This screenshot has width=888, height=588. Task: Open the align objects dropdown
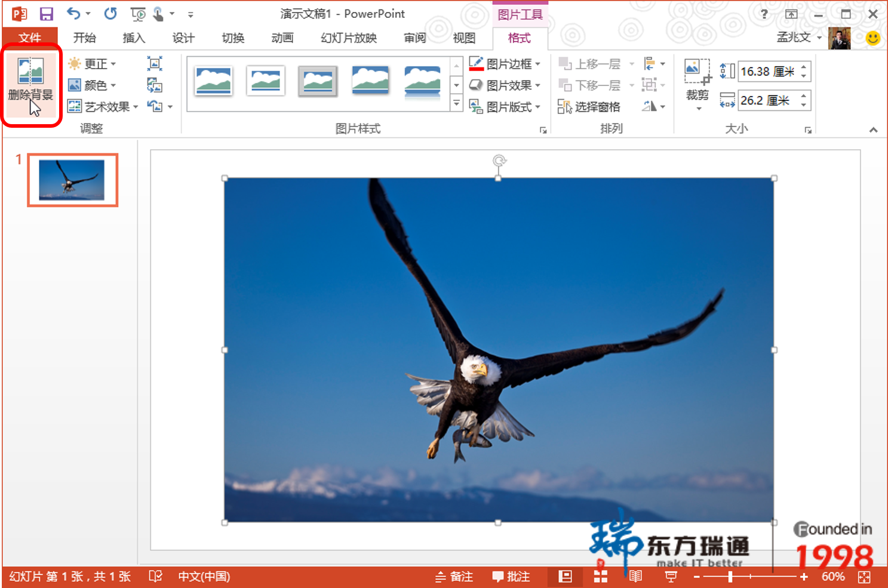(655, 63)
